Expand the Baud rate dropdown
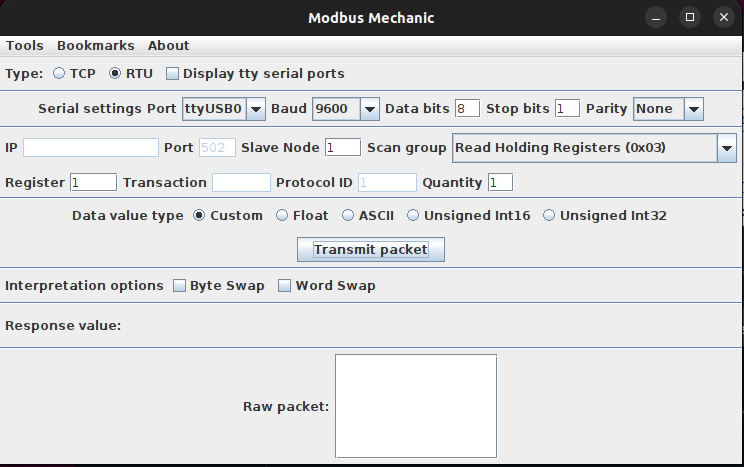The height and width of the screenshot is (467, 744). click(346, 108)
